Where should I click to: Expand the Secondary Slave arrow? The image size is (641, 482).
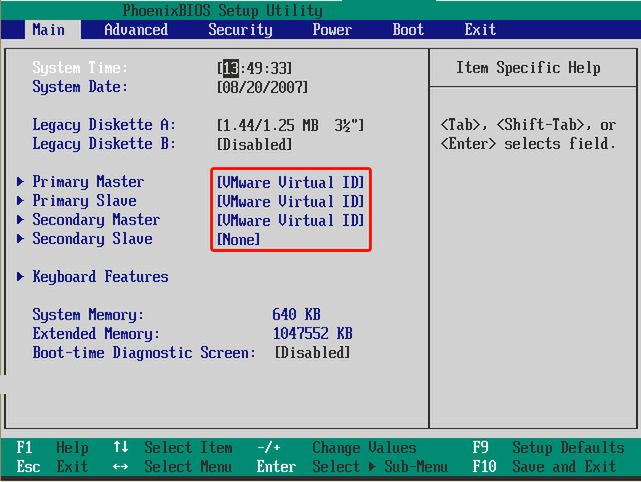[20, 239]
